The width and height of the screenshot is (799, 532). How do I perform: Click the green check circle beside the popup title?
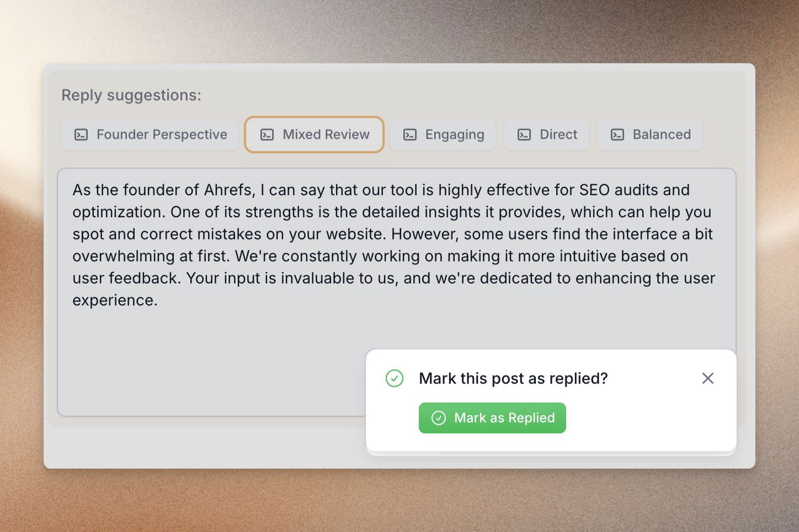click(395, 378)
